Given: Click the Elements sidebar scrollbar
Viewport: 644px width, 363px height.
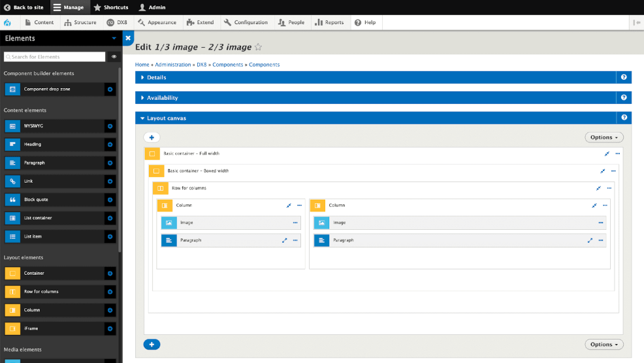Looking at the screenshot, I should pos(120,163).
